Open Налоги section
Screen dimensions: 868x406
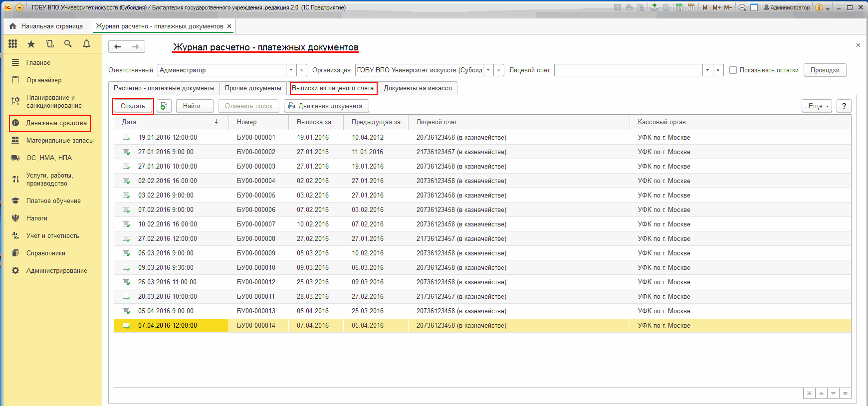click(x=37, y=218)
